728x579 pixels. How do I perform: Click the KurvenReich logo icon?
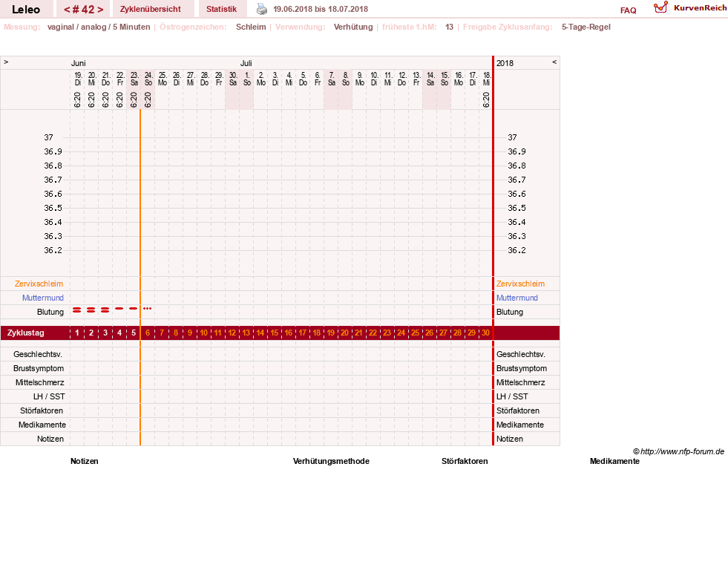(x=660, y=7)
